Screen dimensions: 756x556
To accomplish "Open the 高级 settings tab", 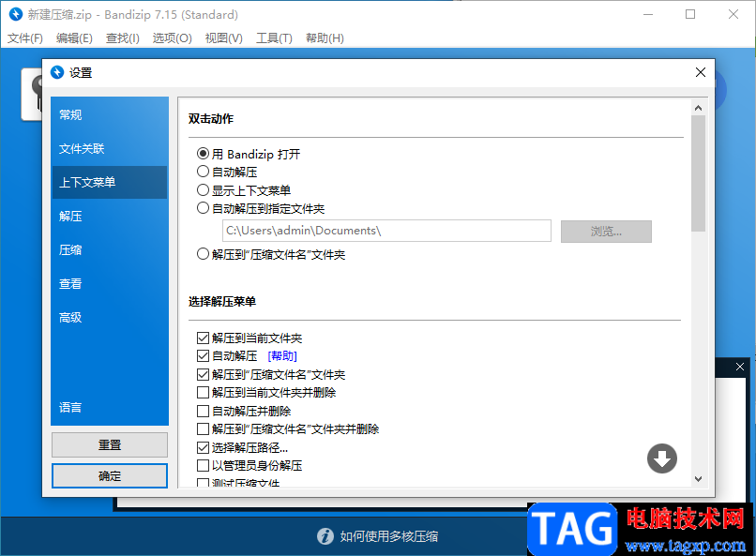I will pyautogui.click(x=110, y=317).
